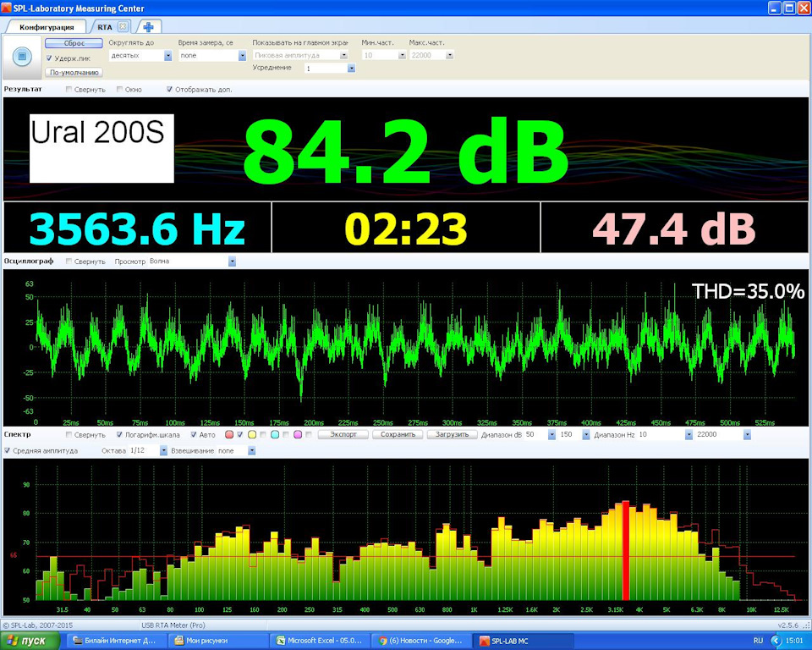Click the Загрузить button

452,434
